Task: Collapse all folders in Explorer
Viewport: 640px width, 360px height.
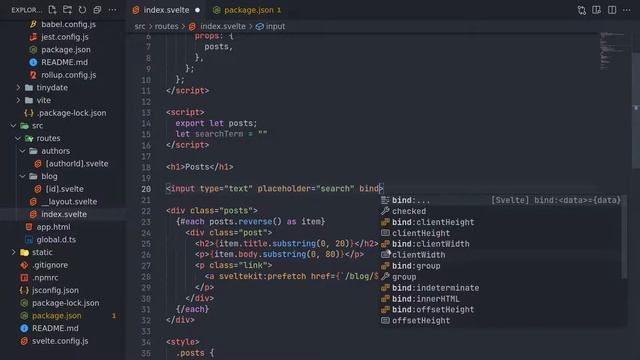Action: [97, 10]
